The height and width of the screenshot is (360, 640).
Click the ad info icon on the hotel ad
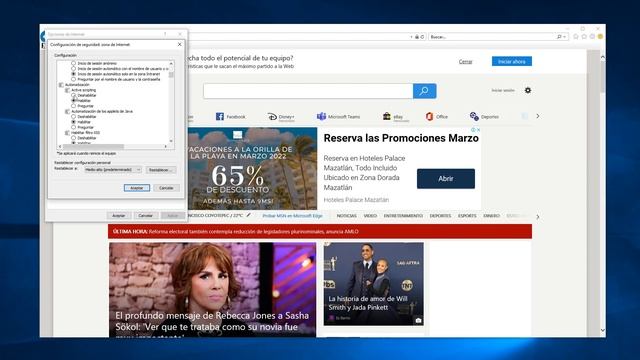[x=473, y=130]
